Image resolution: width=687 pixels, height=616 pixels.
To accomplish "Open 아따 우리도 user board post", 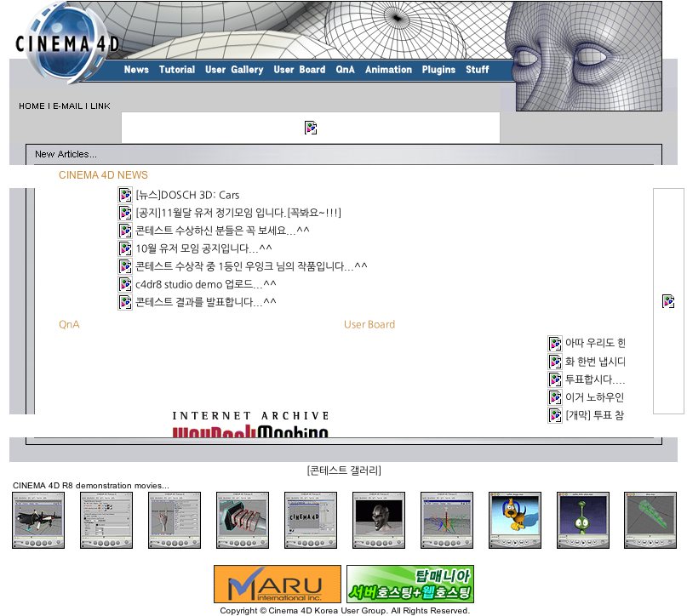I will 595,343.
